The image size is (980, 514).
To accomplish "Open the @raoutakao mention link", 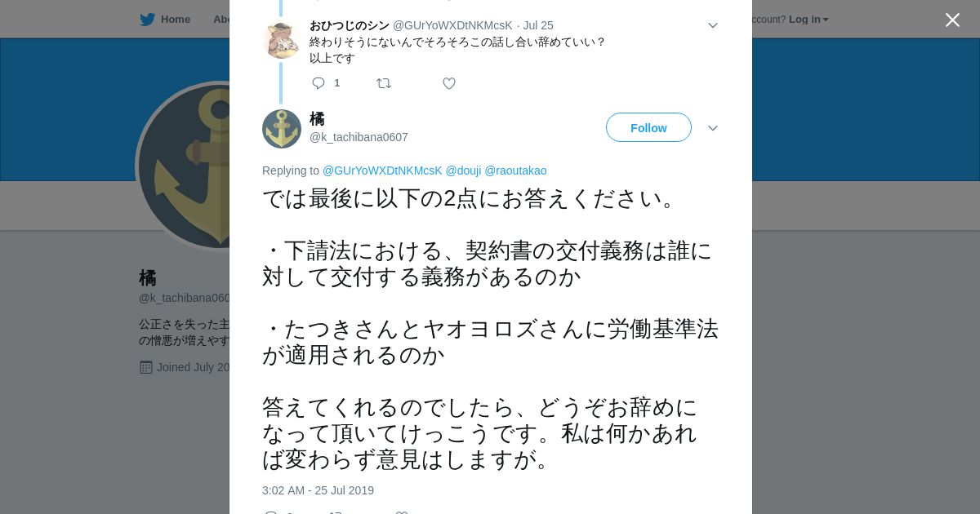I will click(x=515, y=171).
